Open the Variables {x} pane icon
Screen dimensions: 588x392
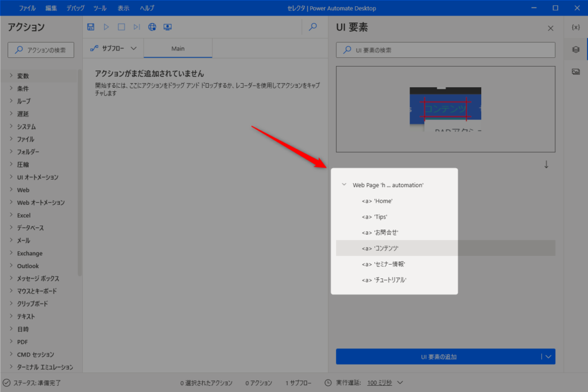click(575, 28)
